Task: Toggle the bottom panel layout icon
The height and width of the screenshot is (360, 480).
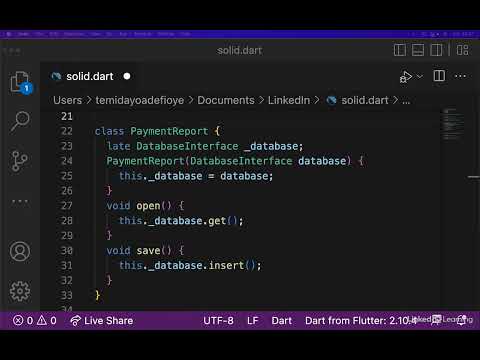Action: click(418, 50)
